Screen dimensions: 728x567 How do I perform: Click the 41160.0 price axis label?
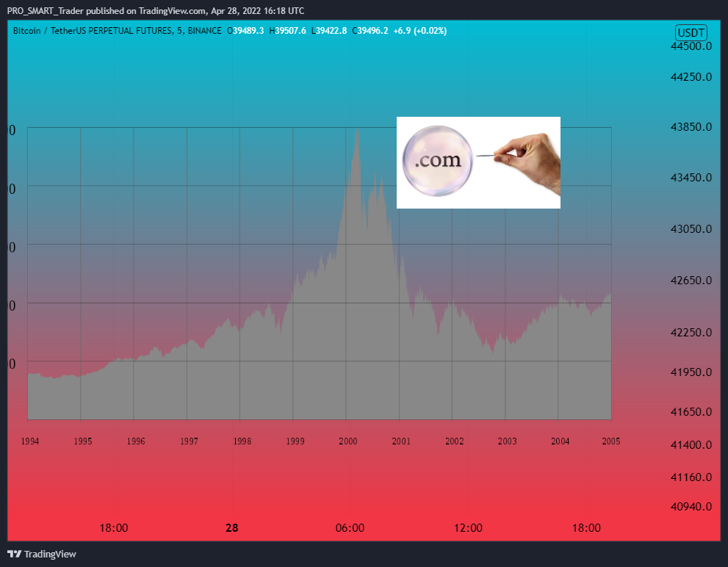click(x=691, y=477)
